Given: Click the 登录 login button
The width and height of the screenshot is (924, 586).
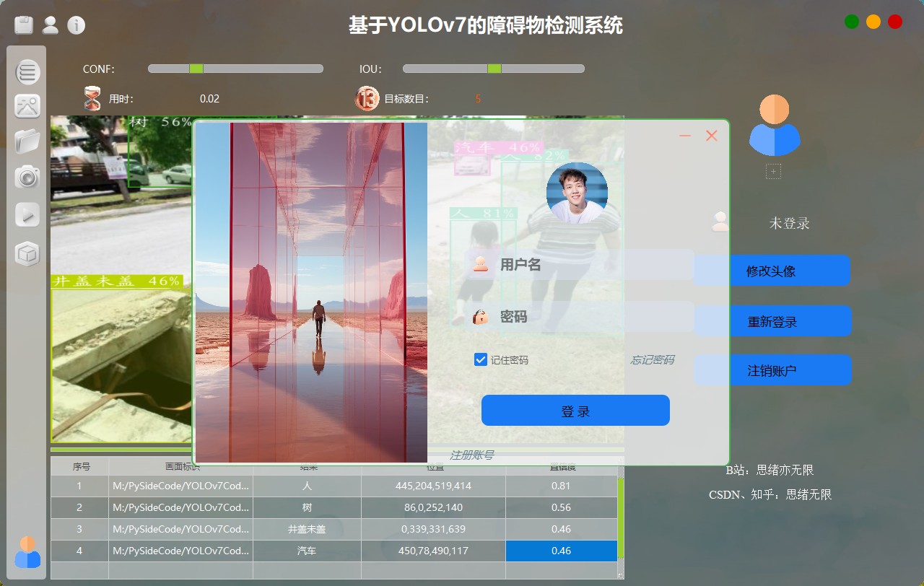Looking at the screenshot, I should [575, 411].
